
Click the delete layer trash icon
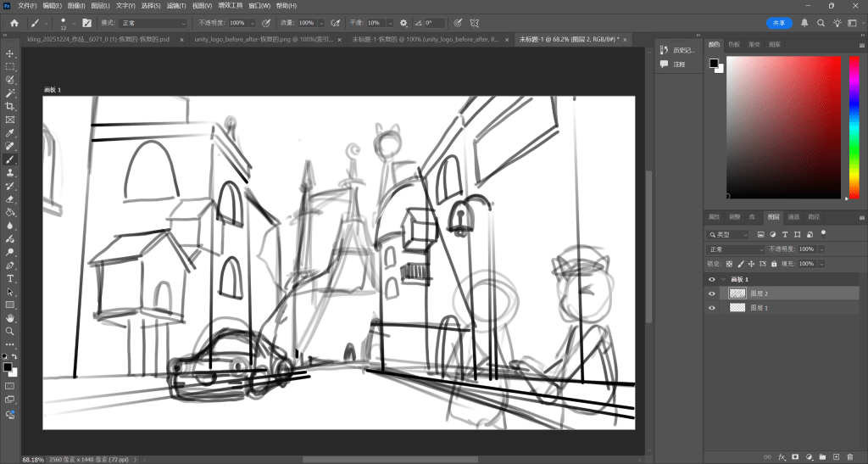point(849,457)
